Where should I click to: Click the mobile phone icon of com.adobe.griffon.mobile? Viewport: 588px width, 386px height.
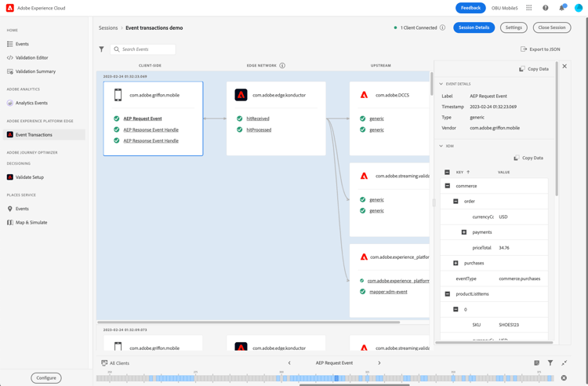[x=118, y=95]
